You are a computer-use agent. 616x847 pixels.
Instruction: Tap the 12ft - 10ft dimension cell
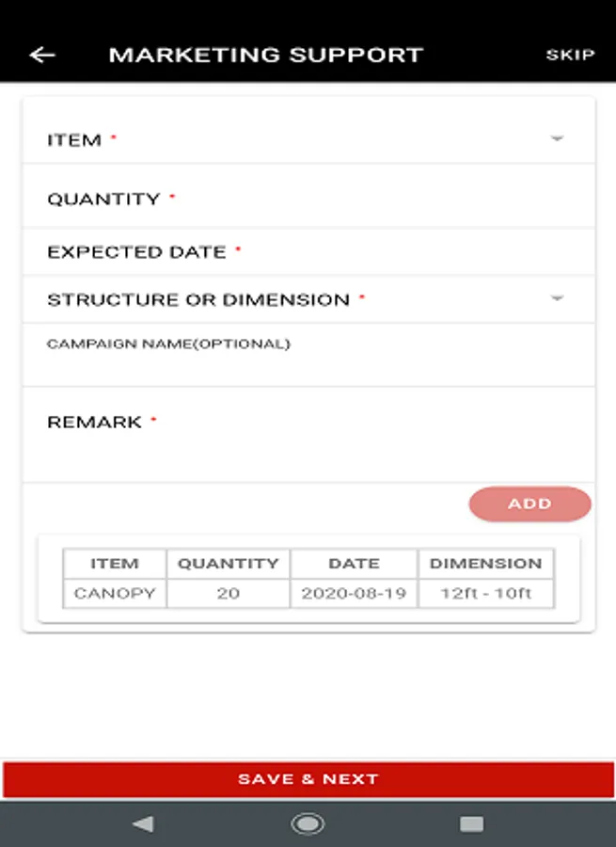485,594
